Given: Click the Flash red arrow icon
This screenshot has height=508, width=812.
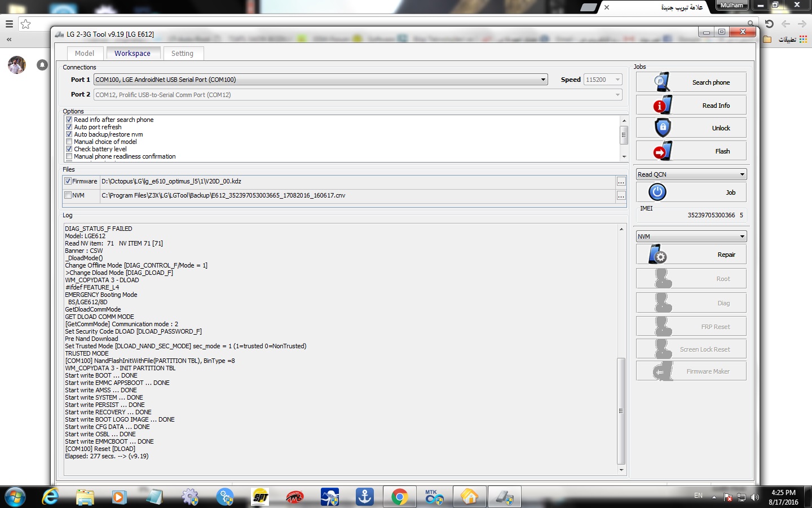Looking at the screenshot, I should click(663, 151).
